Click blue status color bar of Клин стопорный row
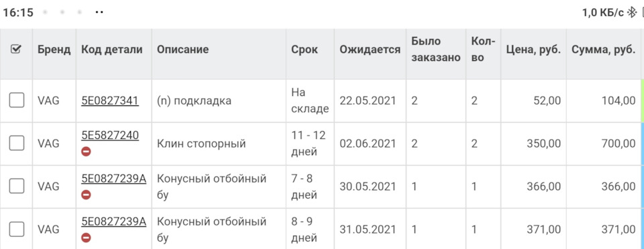The width and height of the screenshot is (644, 249). coord(642,144)
